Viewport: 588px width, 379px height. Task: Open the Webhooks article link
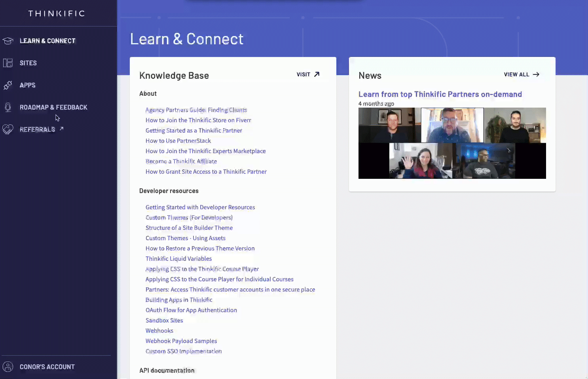(x=159, y=331)
